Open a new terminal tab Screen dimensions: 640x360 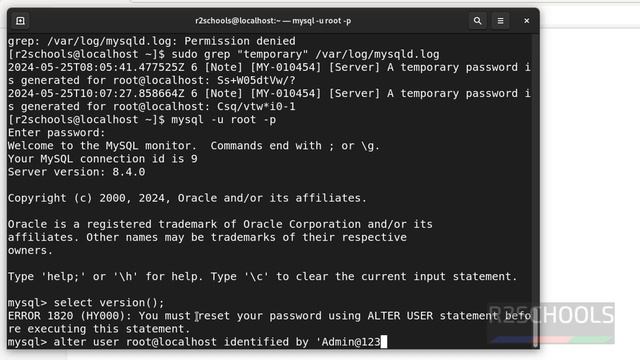click(x=20, y=21)
